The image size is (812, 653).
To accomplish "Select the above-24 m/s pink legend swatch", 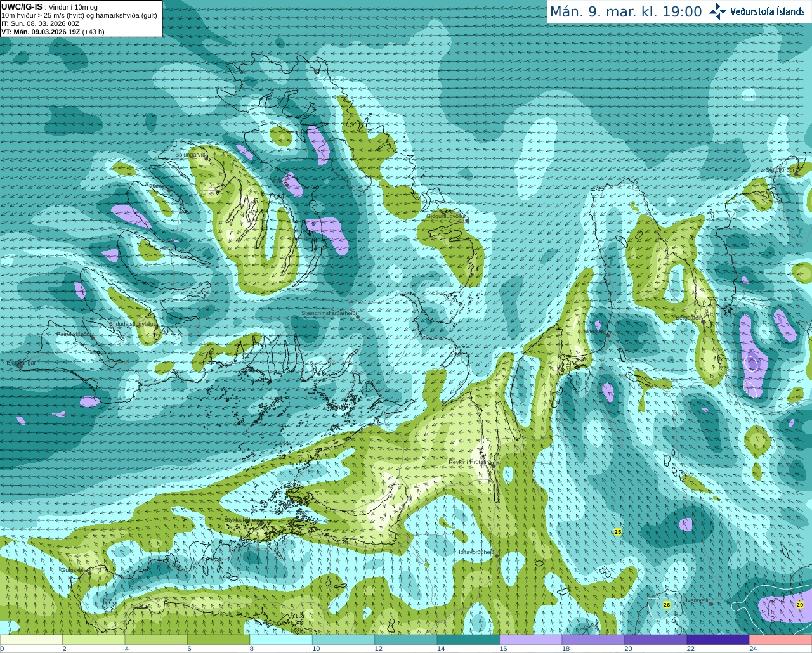I will pyautogui.click(x=780, y=640).
